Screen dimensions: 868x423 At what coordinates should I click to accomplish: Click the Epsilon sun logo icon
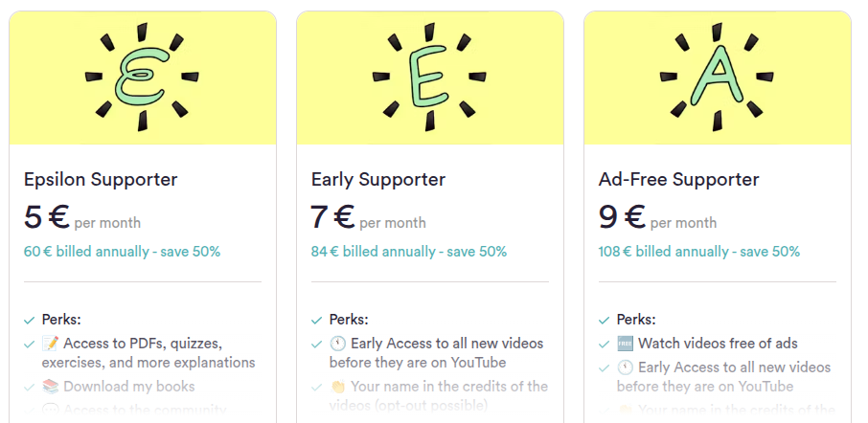[142, 78]
